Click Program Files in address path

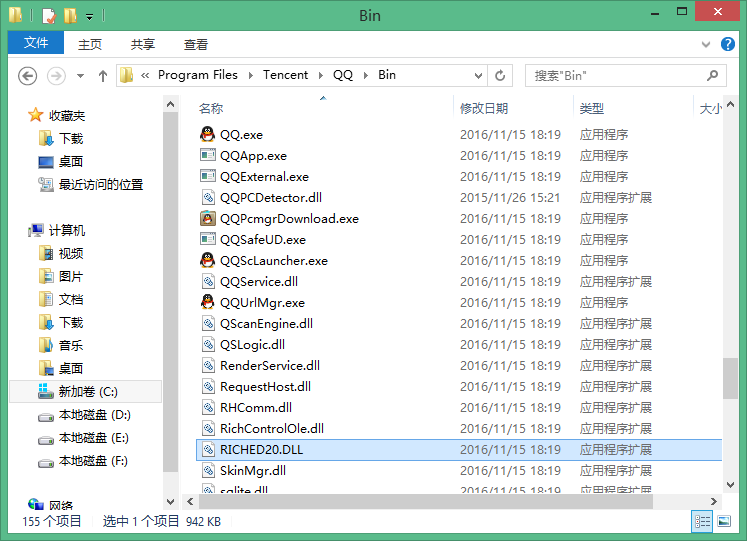198,75
